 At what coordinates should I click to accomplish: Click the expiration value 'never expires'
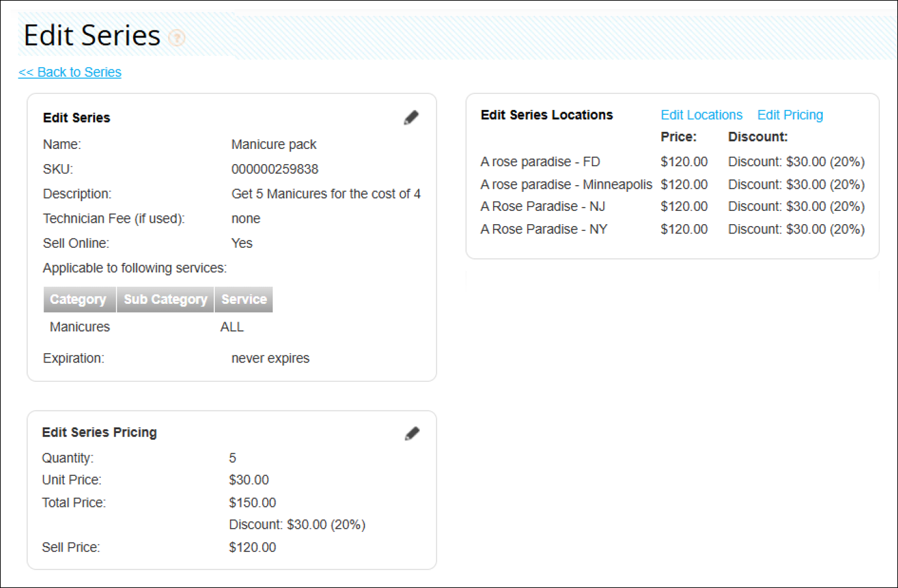pyautogui.click(x=270, y=359)
